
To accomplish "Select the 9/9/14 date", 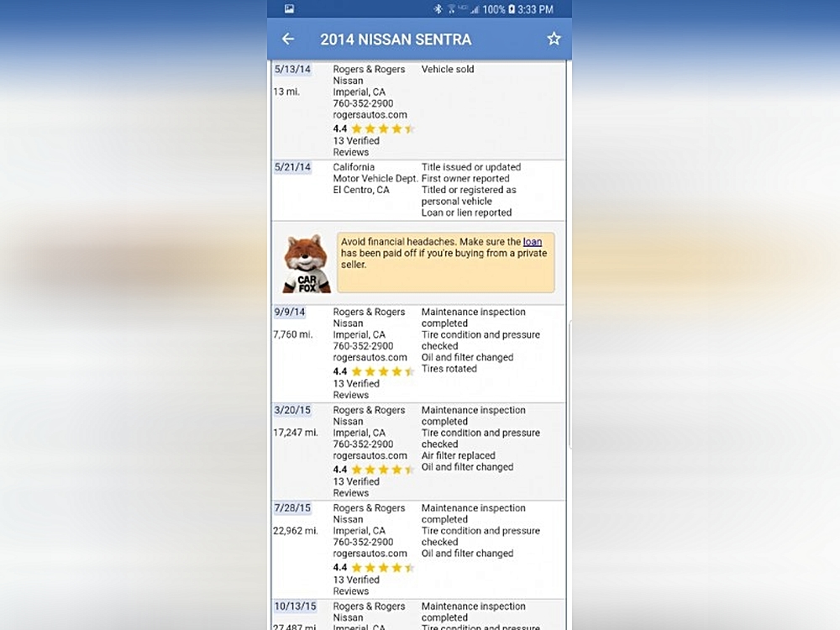I will click(x=290, y=312).
